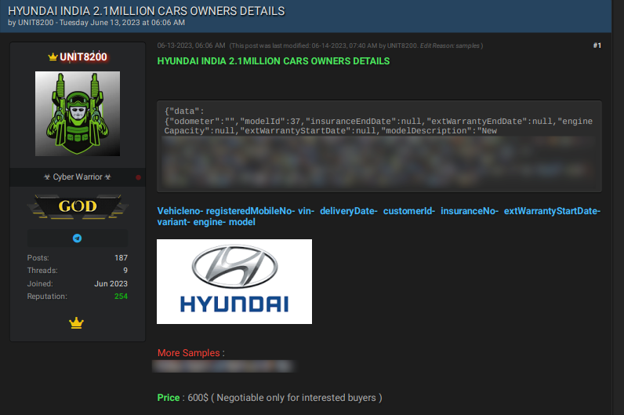Click the gold crown beside UNIT8200 username
This screenshot has height=415, width=624.
tap(53, 57)
